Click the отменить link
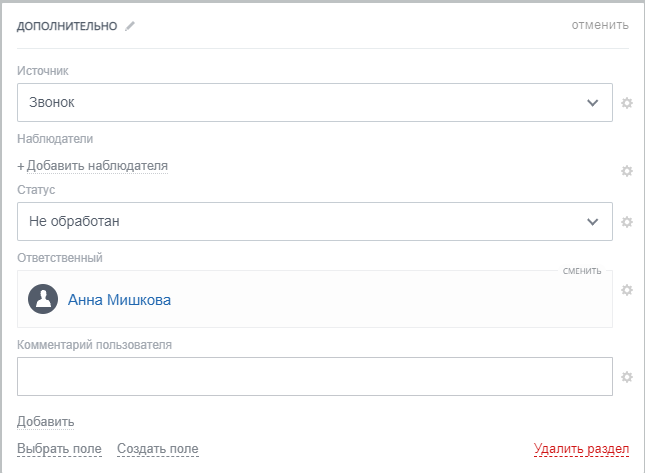Viewport: 645px width, 473px height. pyautogui.click(x=600, y=25)
